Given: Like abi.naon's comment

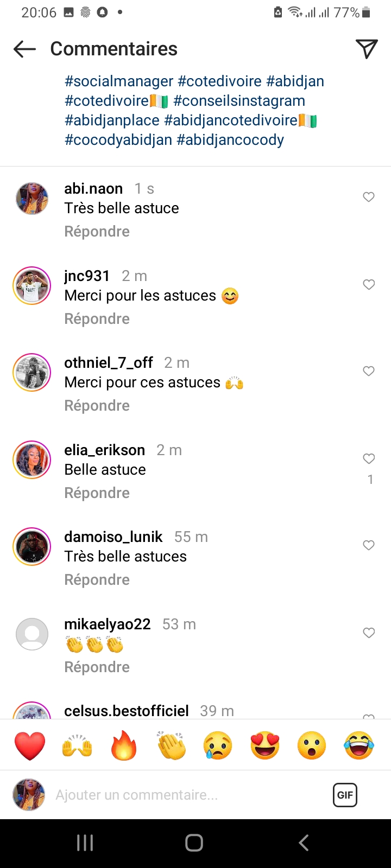Looking at the screenshot, I should [x=369, y=197].
